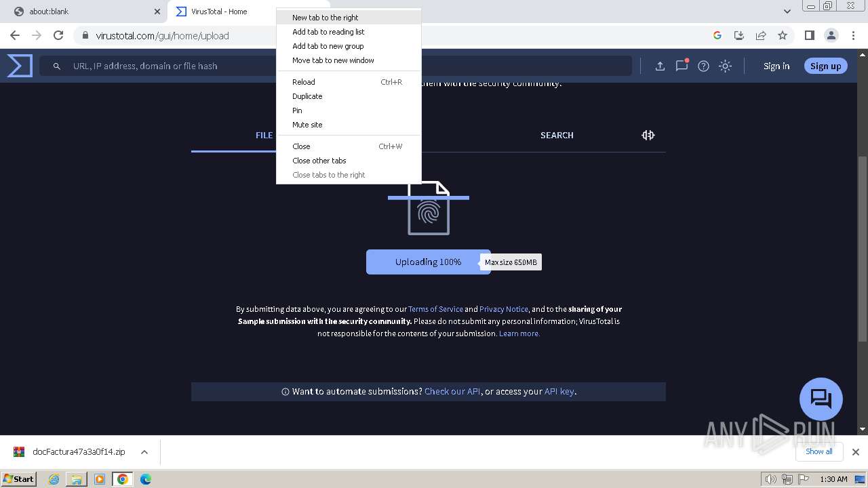This screenshot has height=488, width=868.
Task: Switch to the FILE tab
Action: tap(264, 135)
